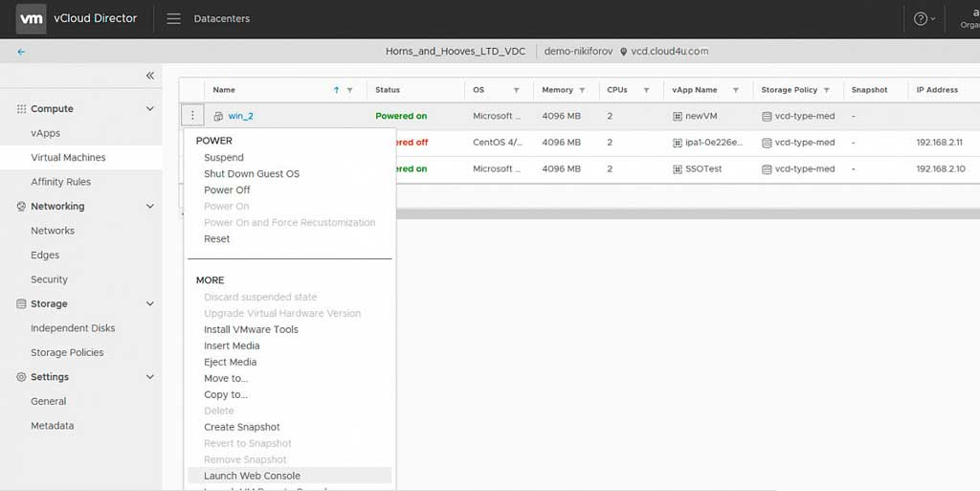
Task: Click the IP address 192.168.2.11
Action: (x=940, y=143)
